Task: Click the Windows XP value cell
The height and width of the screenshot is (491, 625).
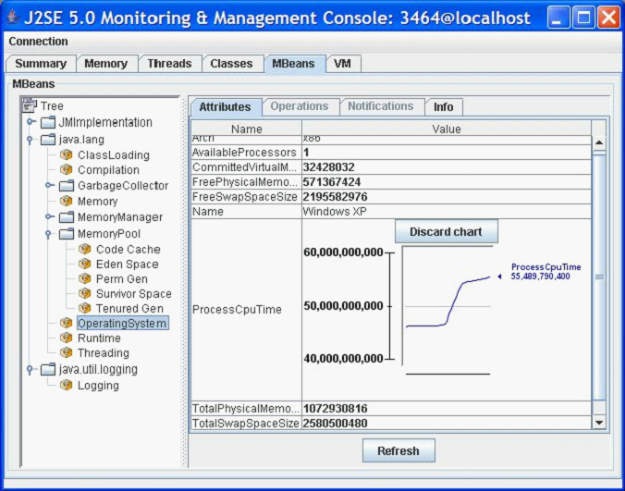Action: (x=447, y=212)
